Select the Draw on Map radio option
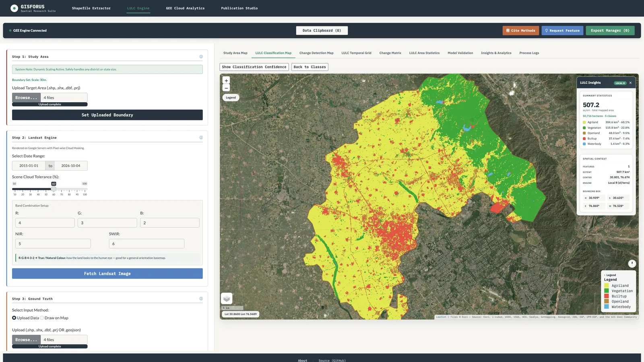The height and width of the screenshot is (362, 644). 42,318
